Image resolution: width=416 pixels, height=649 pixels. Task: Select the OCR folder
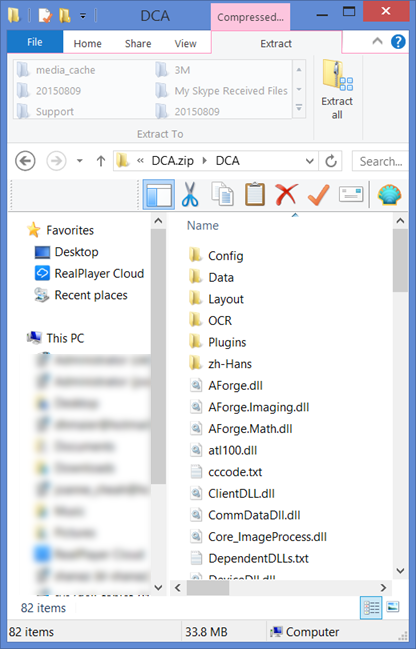(210, 320)
